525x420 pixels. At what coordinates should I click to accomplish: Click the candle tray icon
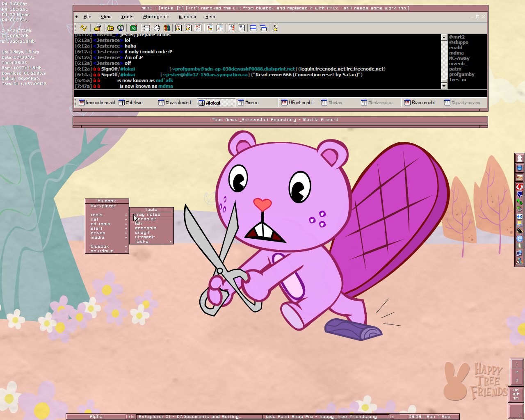click(x=520, y=246)
